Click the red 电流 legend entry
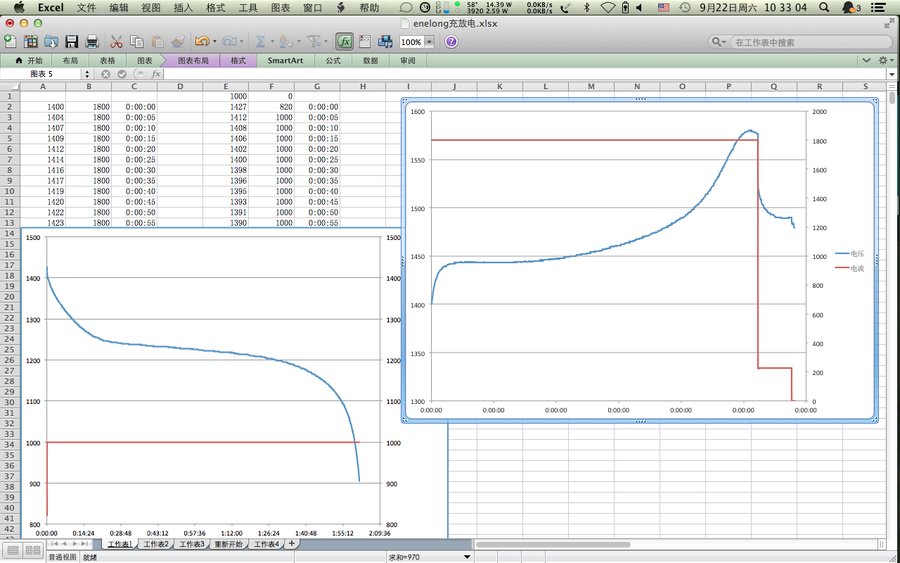 point(849,268)
